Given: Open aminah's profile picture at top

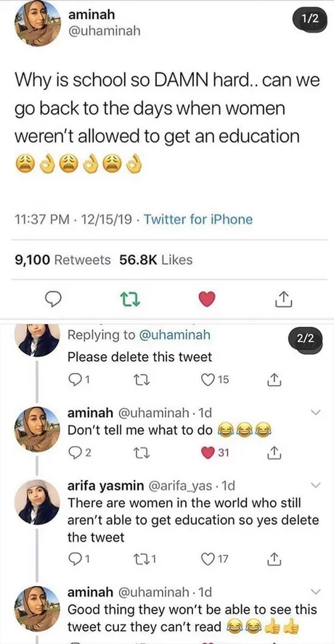Looking at the screenshot, I should click(38, 24).
